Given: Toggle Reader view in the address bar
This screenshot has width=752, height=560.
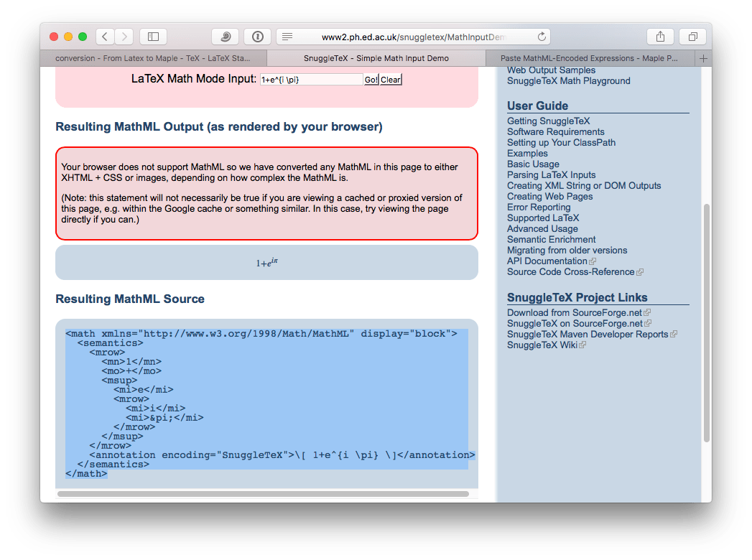Looking at the screenshot, I should click(x=287, y=36).
